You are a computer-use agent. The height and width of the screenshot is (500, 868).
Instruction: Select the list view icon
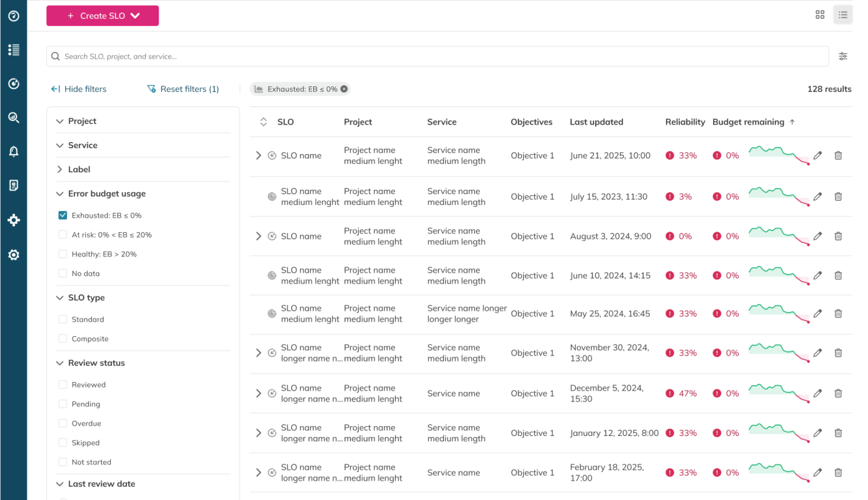(x=843, y=15)
